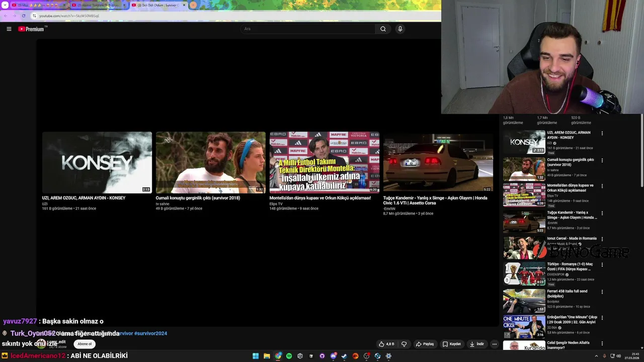Open the YouTube hamburger guide menu
The width and height of the screenshot is (644, 362).
click(x=9, y=29)
